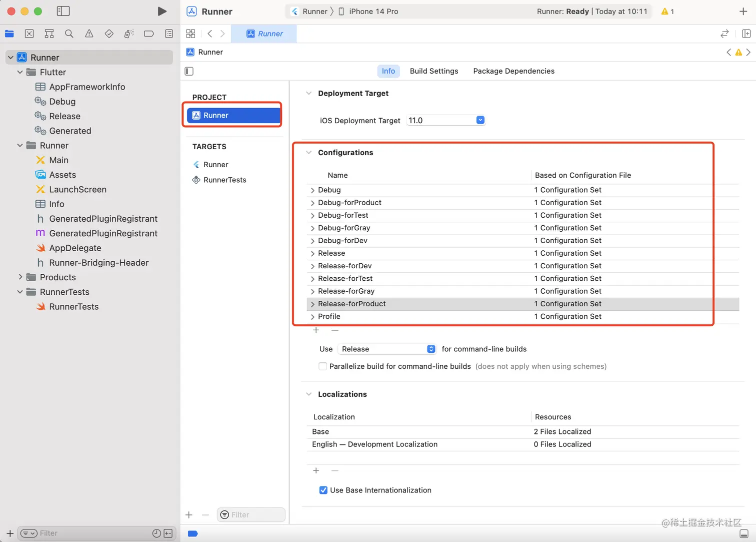Open the project navigator folder icon
The image size is (756, 542).
[x=9, y=34]
